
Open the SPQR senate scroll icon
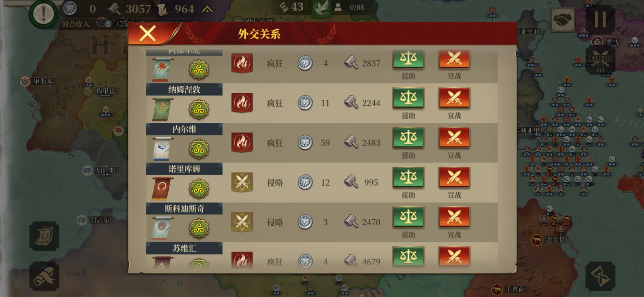coord(44,236)
